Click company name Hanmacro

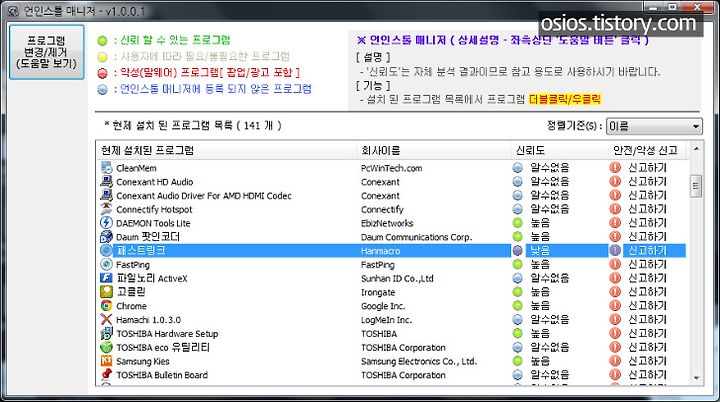(x=380, y=251)
